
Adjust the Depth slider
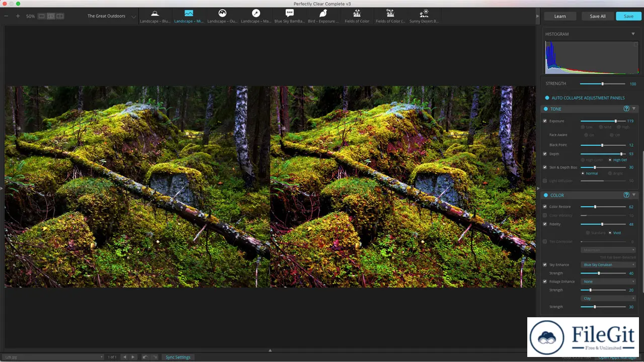[x=603, y=154]
